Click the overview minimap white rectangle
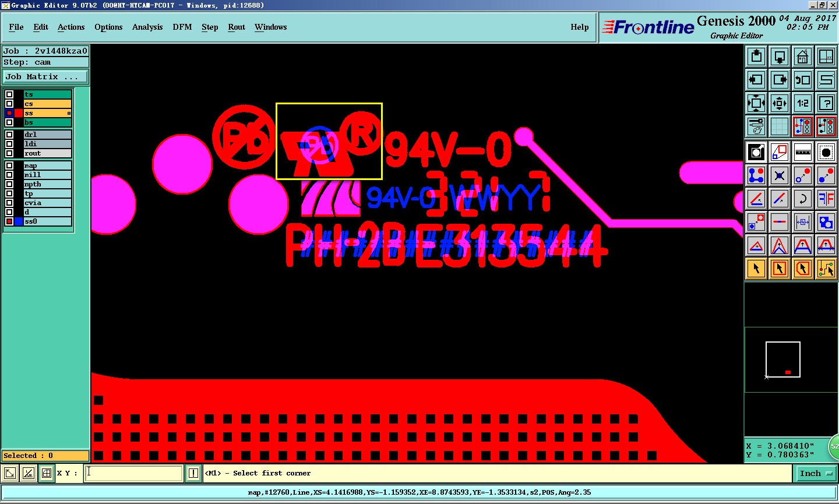The width and height of the screenshot is (839, 504). (783, 360)
